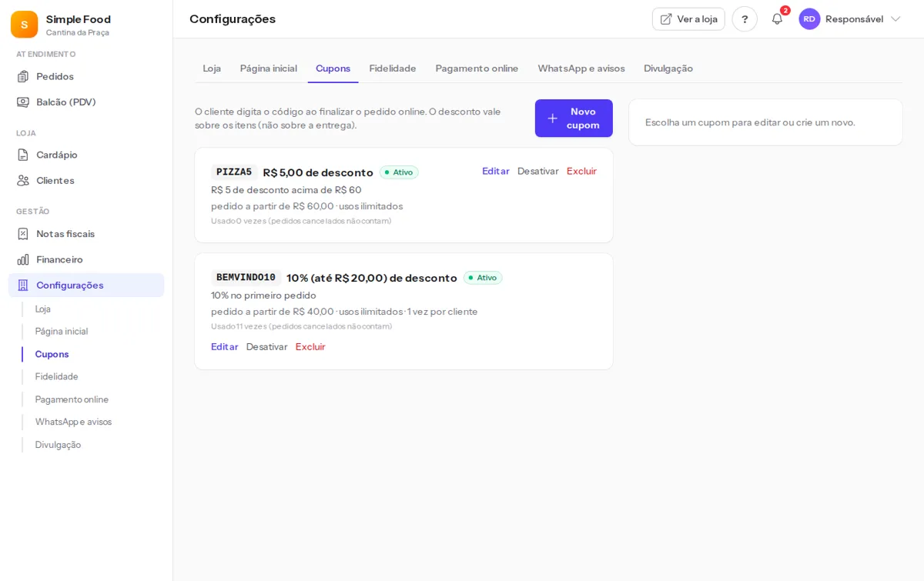The width and height of the screenshot is (924, 581).
Task: Click the plus icon on Novo cupom
Action: tap(552, 119)
